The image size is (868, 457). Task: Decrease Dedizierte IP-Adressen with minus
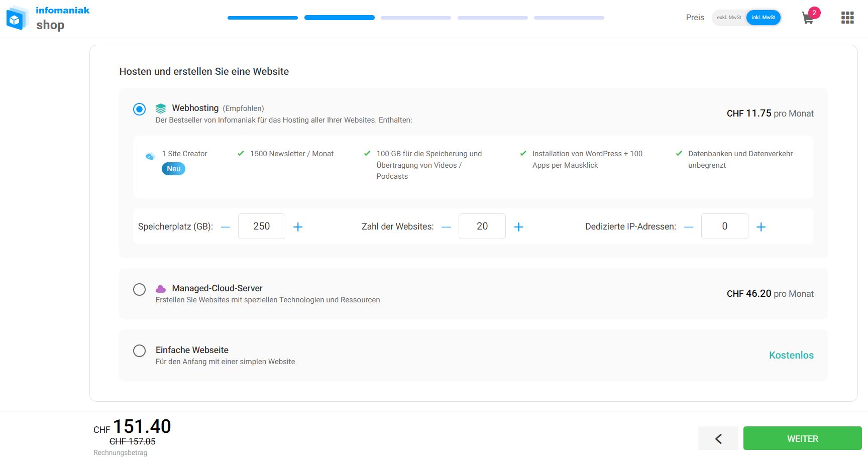pos(689,227)
